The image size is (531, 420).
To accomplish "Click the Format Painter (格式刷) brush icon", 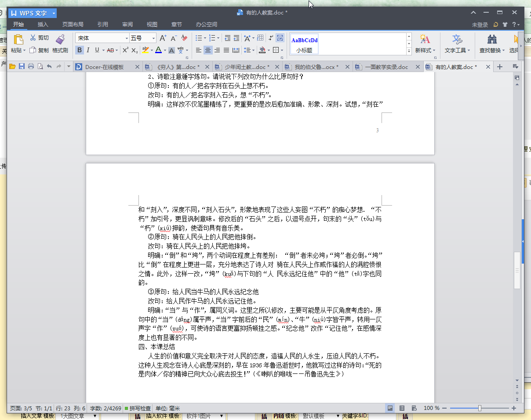I will coord(60,39).
